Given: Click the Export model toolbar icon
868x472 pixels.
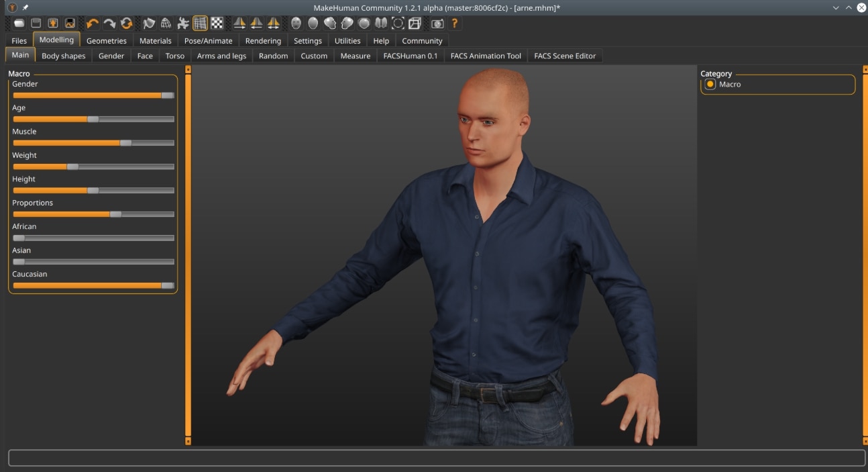Looking at the screenshot, I should [53, 23].
